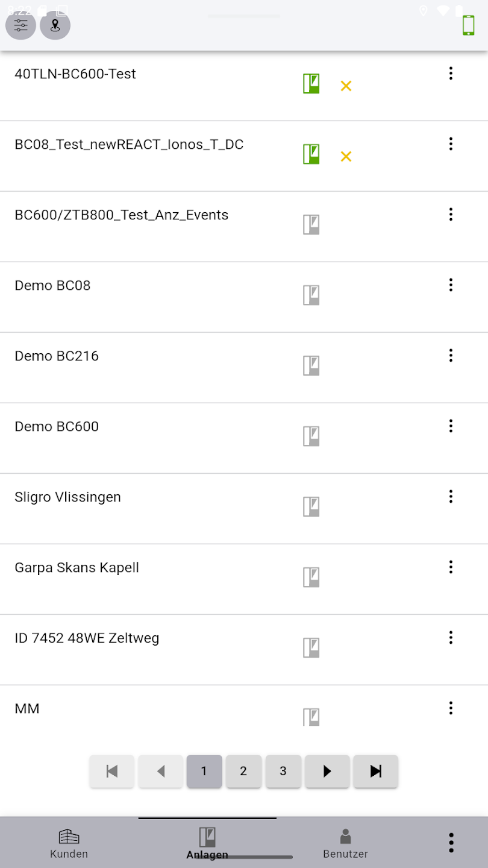
Task: Click green door icon for 40TLN-BC600-Test
Action: (x=311, y=84)
